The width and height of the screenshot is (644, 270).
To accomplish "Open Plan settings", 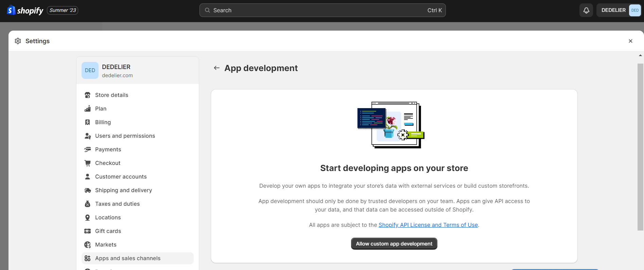I will tap(138, 108).
